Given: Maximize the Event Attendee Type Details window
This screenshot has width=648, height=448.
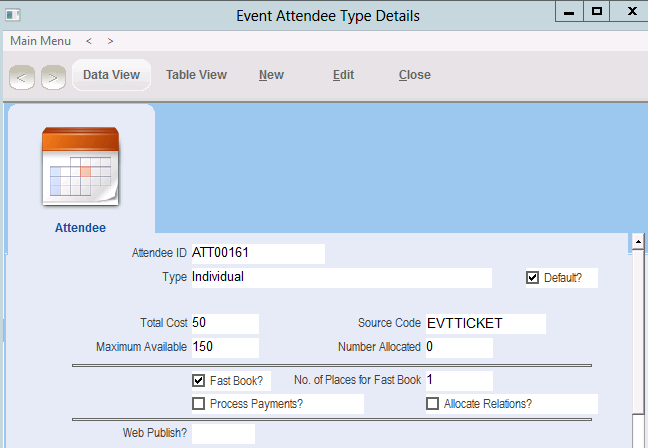Looking at the screenshot, I should pyautogui.click(x=596, y=11).
